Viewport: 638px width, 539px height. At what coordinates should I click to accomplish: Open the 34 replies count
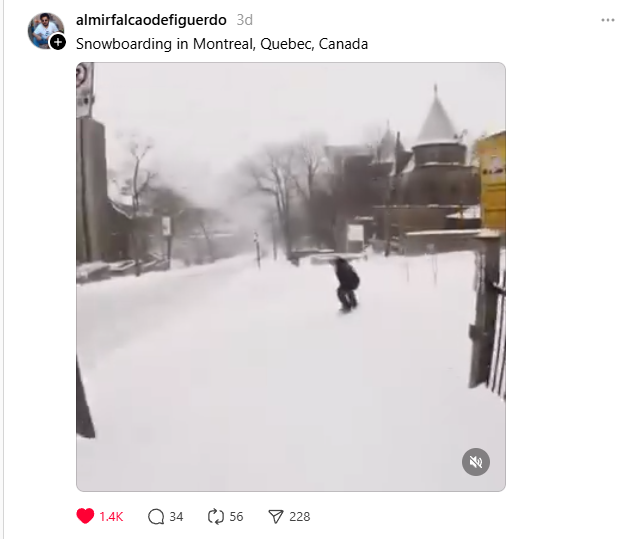tap(176, 517)
